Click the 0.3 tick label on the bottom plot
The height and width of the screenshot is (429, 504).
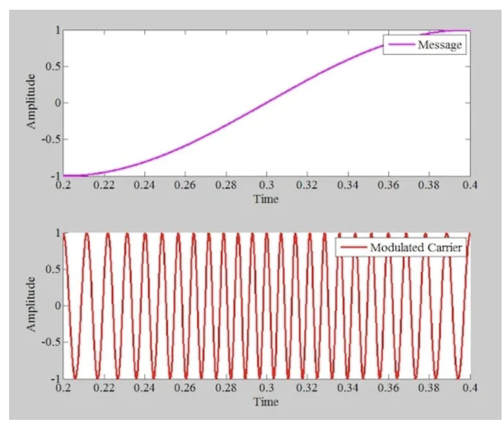point(266,388)
